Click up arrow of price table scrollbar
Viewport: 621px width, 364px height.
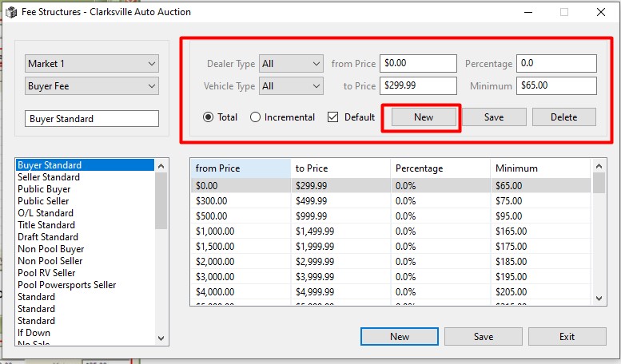599,165
